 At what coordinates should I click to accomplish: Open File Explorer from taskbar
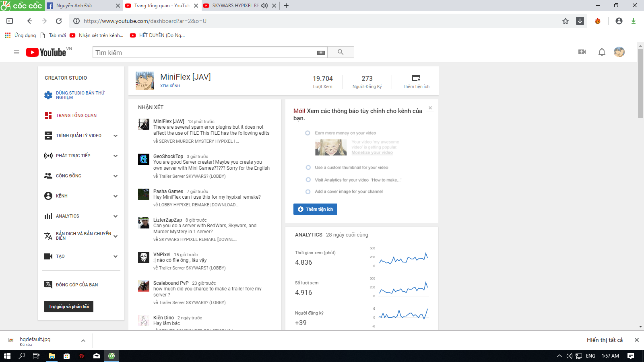(x=52, y=356)
